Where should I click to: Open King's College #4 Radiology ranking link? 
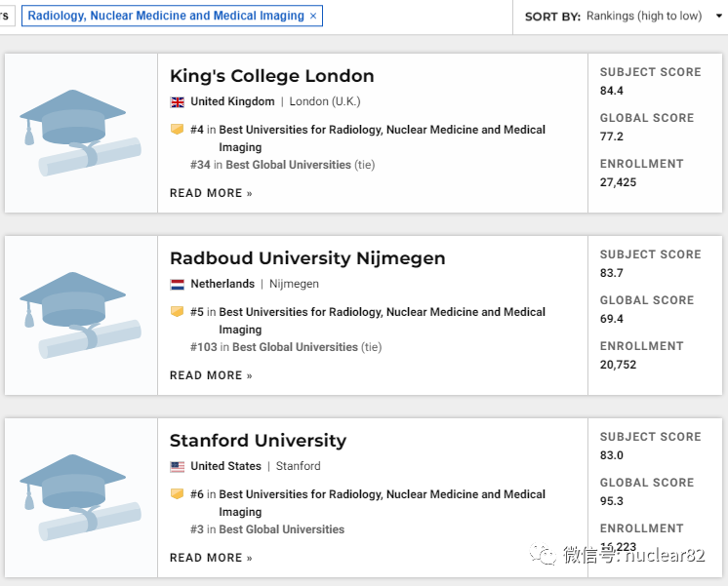pos(382,130)
